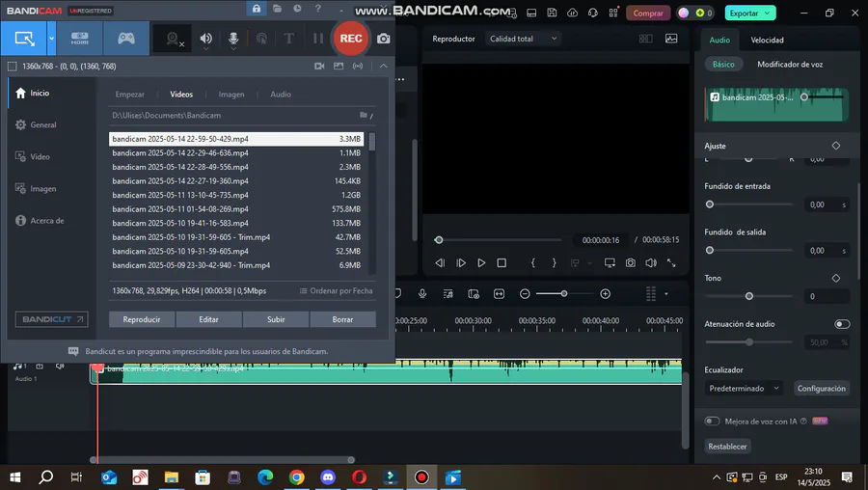Image resolution: width=868 pixels, height=490 pixels.
Task: Take a snapshot in Filmora player
Action: (631, 263)
